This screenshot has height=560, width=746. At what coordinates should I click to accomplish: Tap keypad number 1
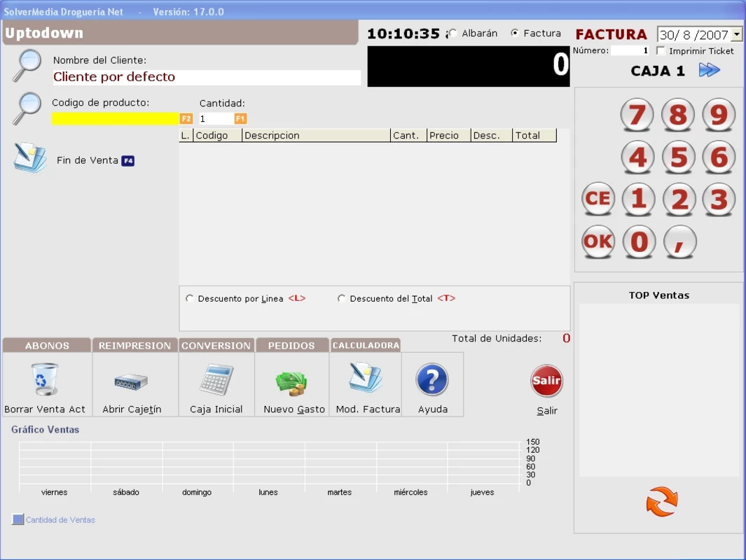pyautogui.click(x=638, y=199)
